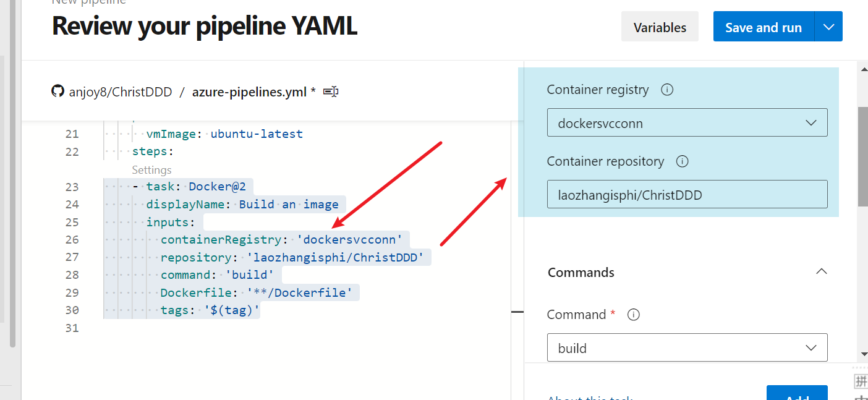Show info tooltip for Command field

click(633, 315)
